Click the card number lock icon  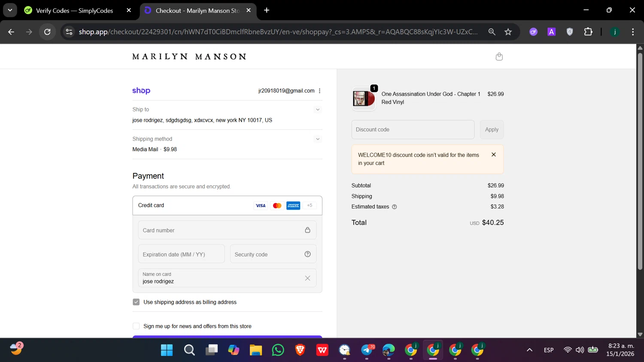coord(307,230)
